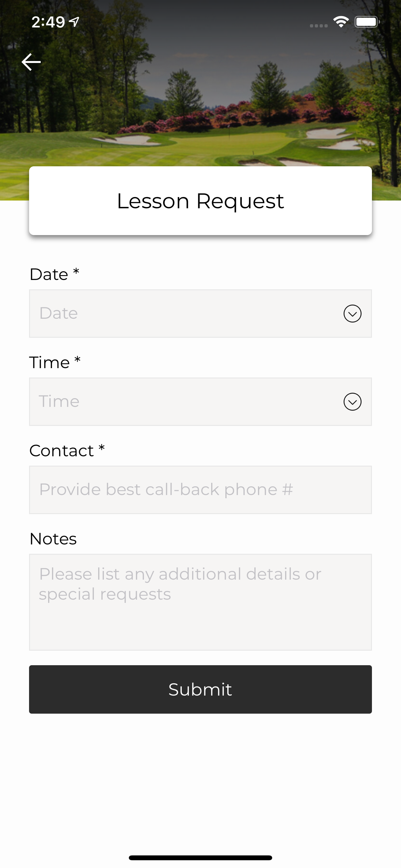Click the Date dropdown chevron icon
Screen dimensions: 401x868
click(x=353, y=313)
